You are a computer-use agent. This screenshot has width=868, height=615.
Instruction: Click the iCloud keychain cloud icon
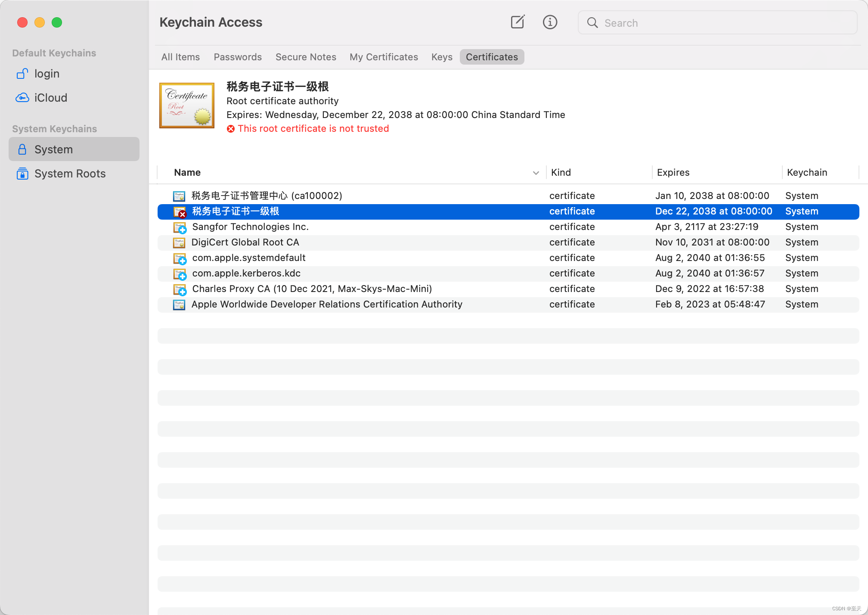(22, 98)
